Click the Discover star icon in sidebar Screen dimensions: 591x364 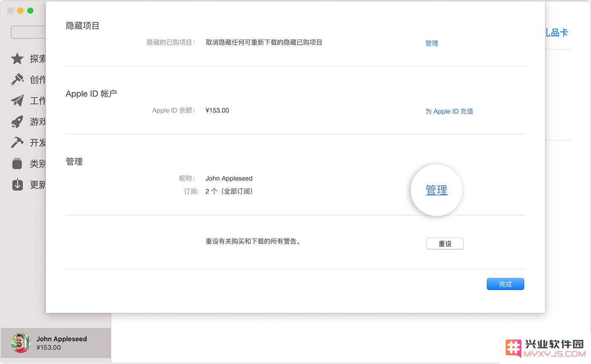pyautogui.click(x=17, y=59)
